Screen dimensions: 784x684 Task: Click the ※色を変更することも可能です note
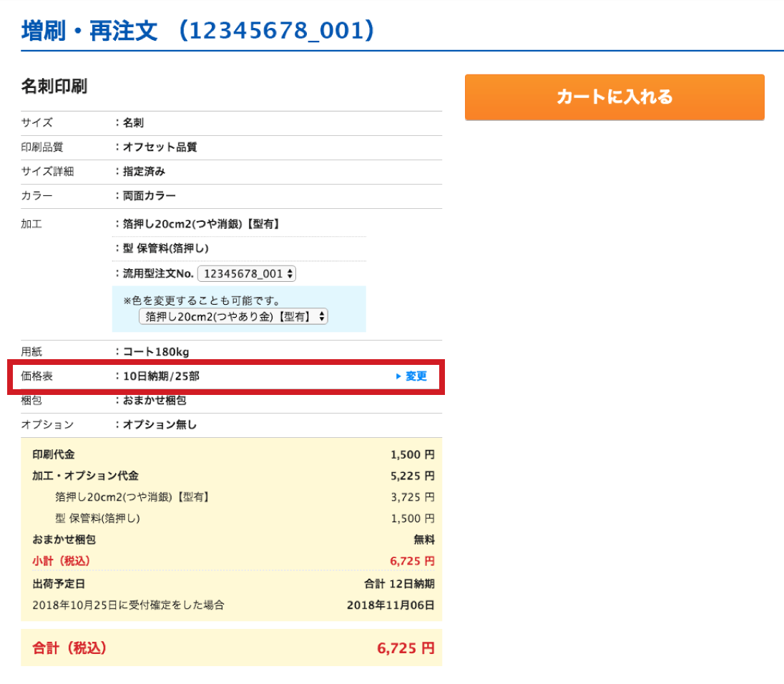point(201,301)
